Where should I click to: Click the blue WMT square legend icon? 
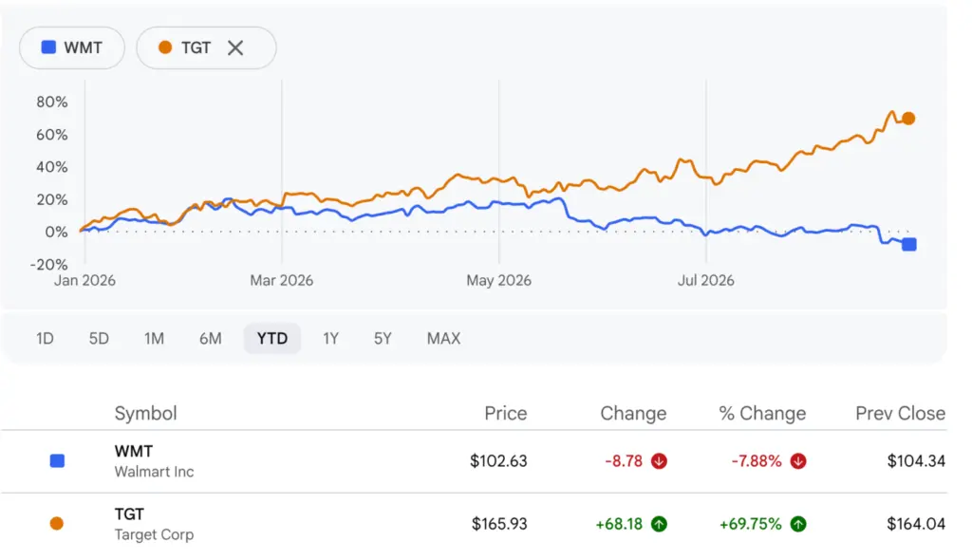click(48, 47)
